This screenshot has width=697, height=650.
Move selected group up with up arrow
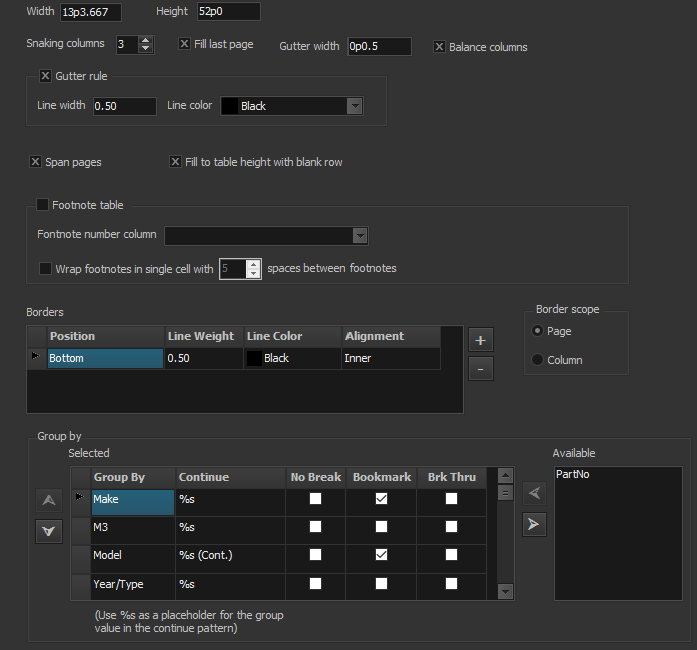point(48,499)
